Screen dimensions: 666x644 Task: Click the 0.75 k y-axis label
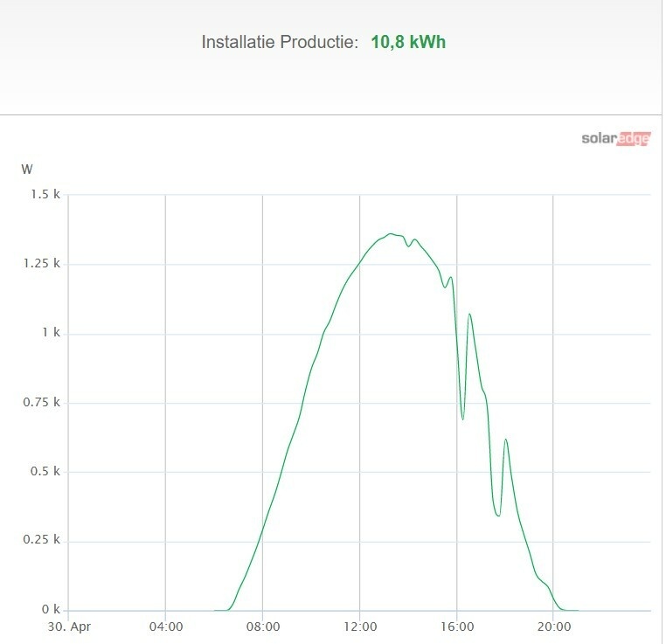point(42,402)
